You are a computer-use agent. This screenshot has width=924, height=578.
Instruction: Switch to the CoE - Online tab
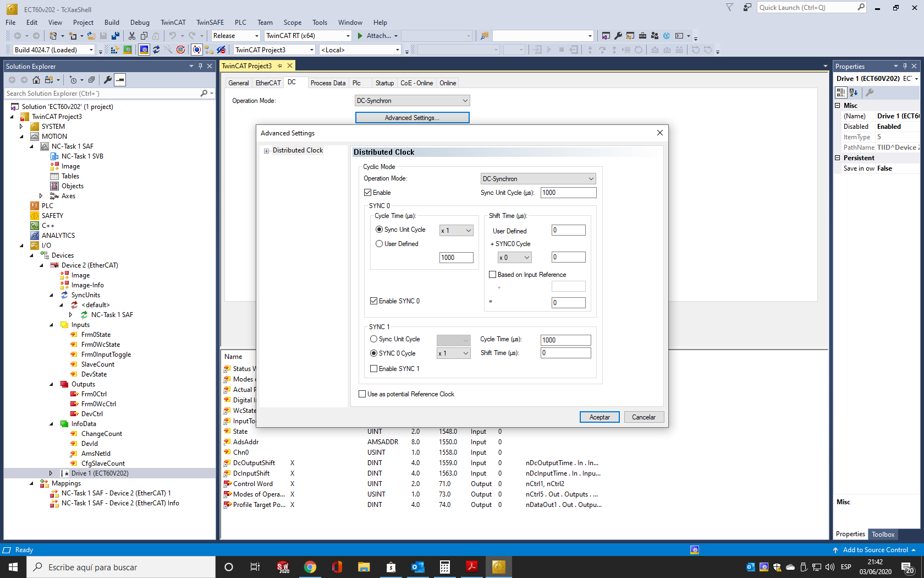416,83
